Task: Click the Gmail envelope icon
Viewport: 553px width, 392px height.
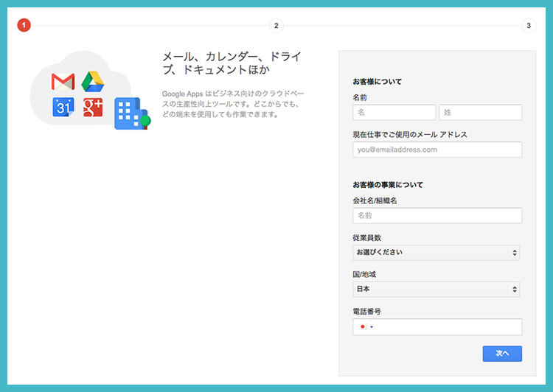Action: (63, 82)
